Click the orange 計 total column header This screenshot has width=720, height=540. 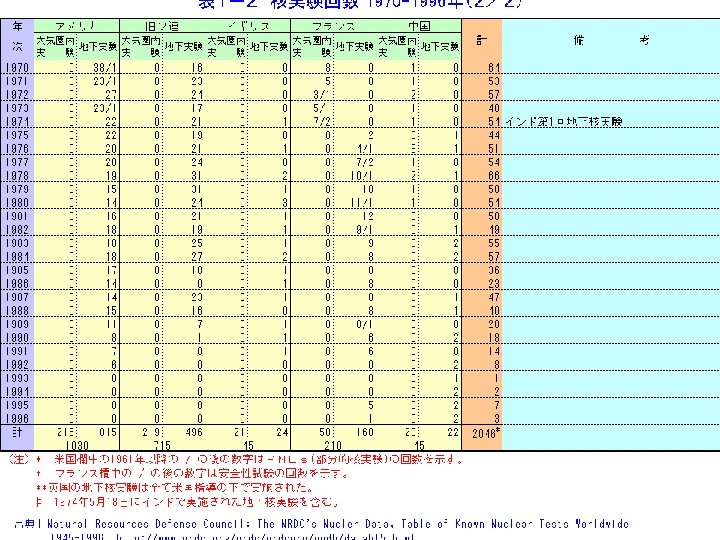[481, 40]
